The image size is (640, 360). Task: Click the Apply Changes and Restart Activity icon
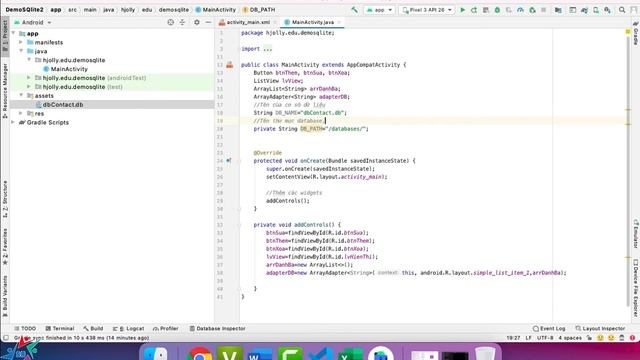[474, 10]
